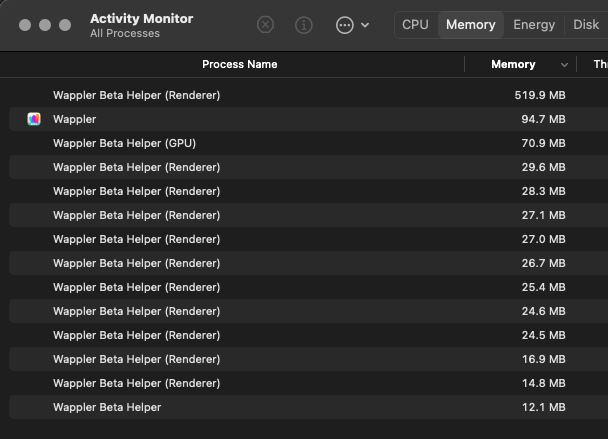
Task: Click the Stop process (X) toolbar icon
Action: coord(265,25)
